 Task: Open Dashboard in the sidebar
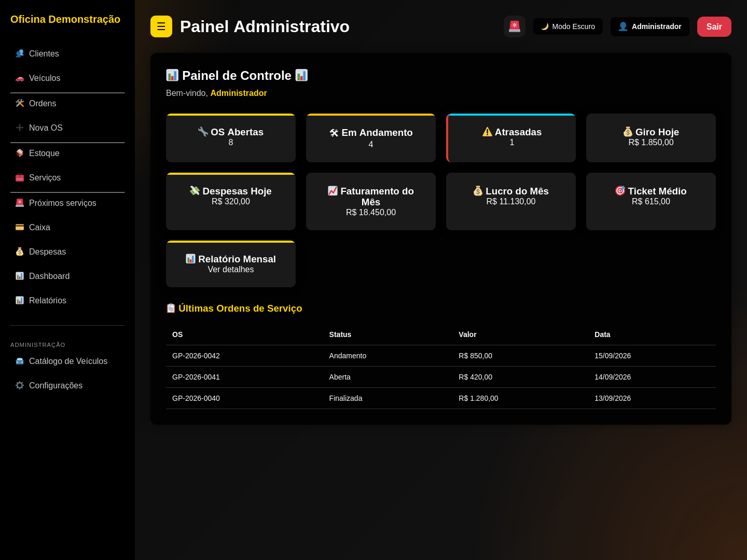[x=67, y=276]
